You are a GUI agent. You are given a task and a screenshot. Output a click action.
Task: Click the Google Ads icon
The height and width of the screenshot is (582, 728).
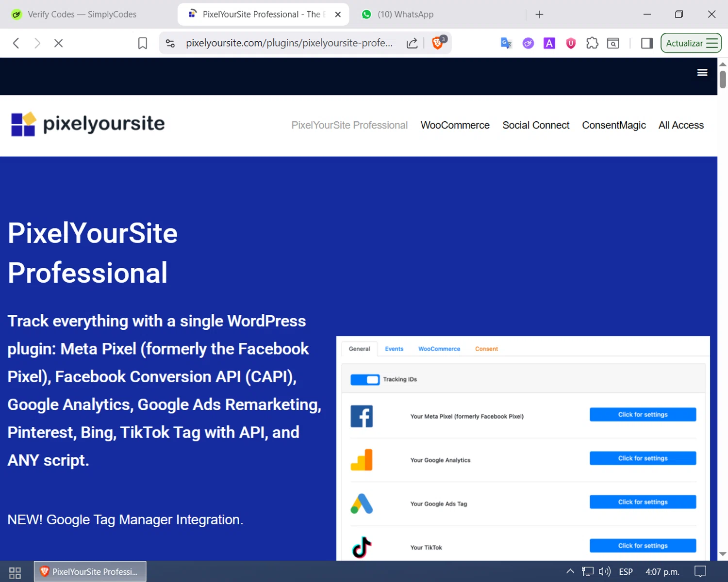point(362,503)
